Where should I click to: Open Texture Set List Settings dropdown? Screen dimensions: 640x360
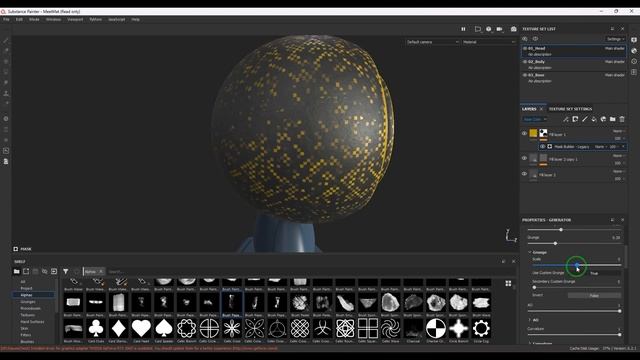tap(615, 39)
